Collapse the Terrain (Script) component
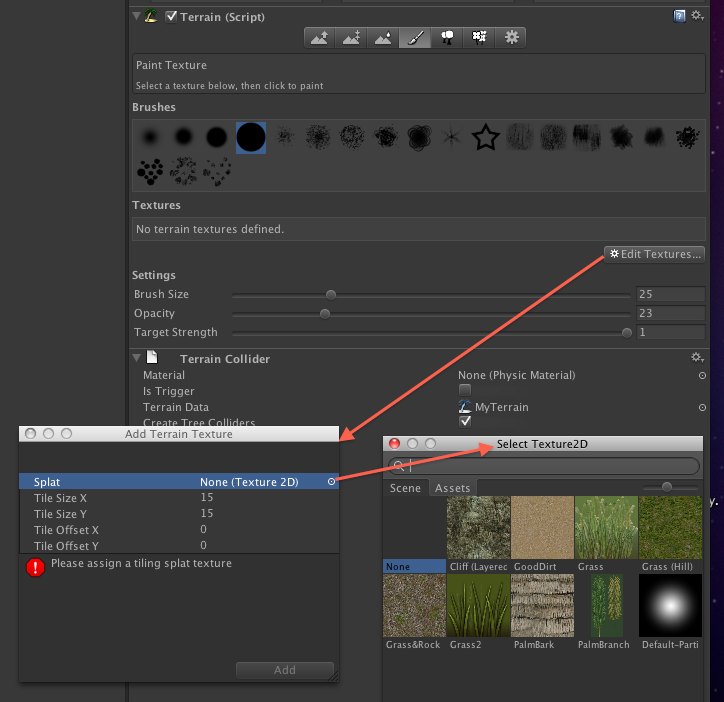The width and height of the screenshot is (724, 702). tap(136, 16)
